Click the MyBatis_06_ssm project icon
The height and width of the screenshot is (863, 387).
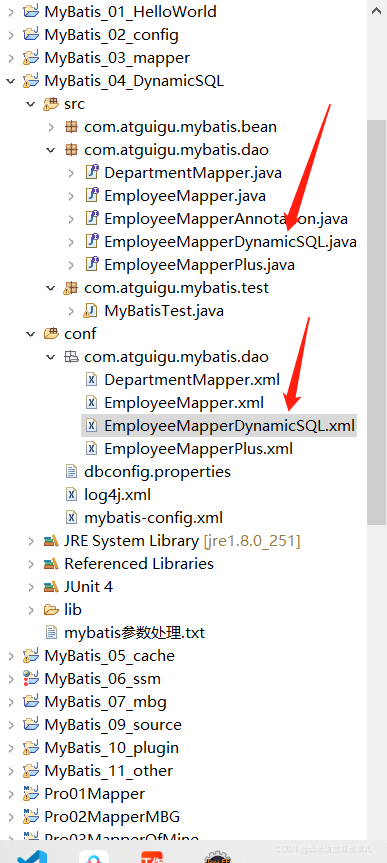click(31, 679)
